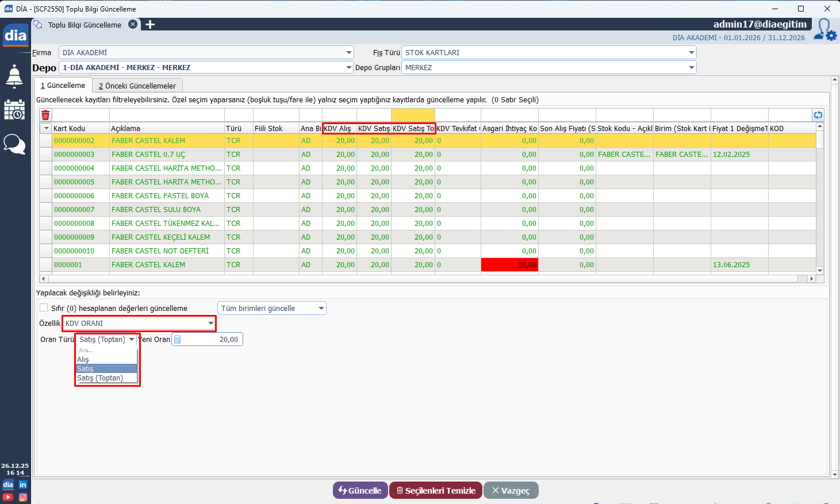Click the 'Seçilenleri Temizle' button
The width and height of the screenshot is (840, 504).
[x=435, y=491]
